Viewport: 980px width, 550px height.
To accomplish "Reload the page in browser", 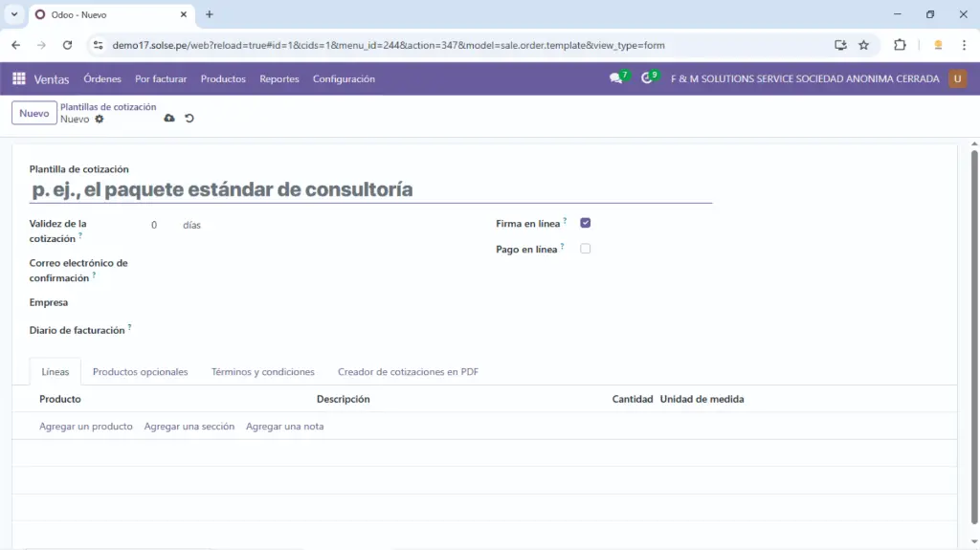I will tap(67, 45).
